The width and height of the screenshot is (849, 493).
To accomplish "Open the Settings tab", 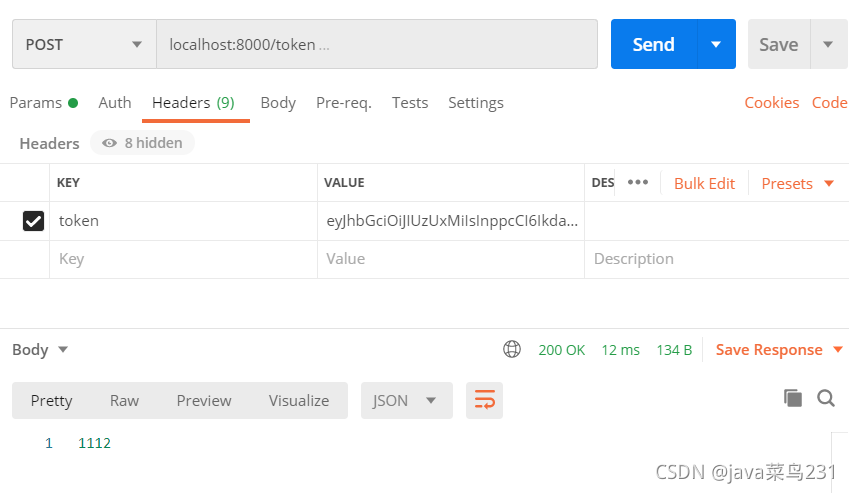I will coord(475,103).
